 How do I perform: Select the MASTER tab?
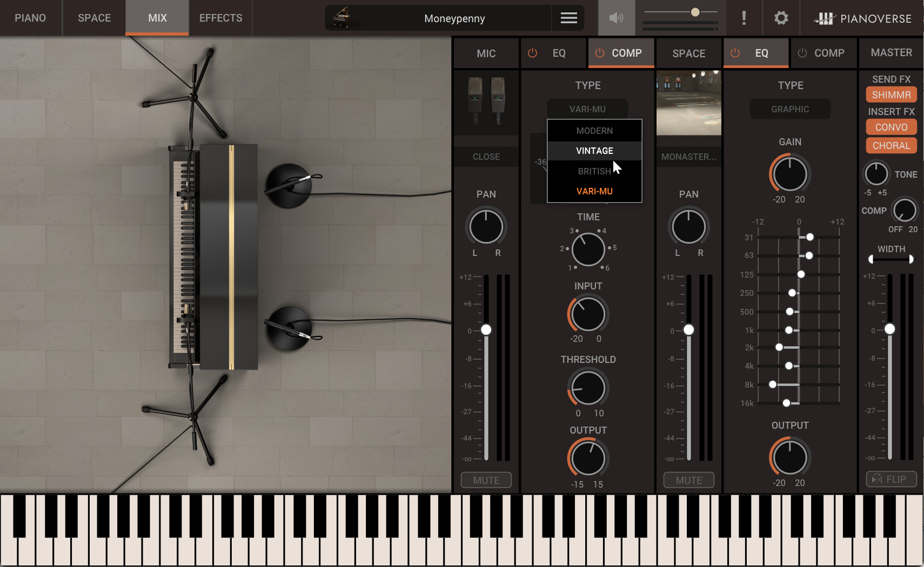pos(891,52)
